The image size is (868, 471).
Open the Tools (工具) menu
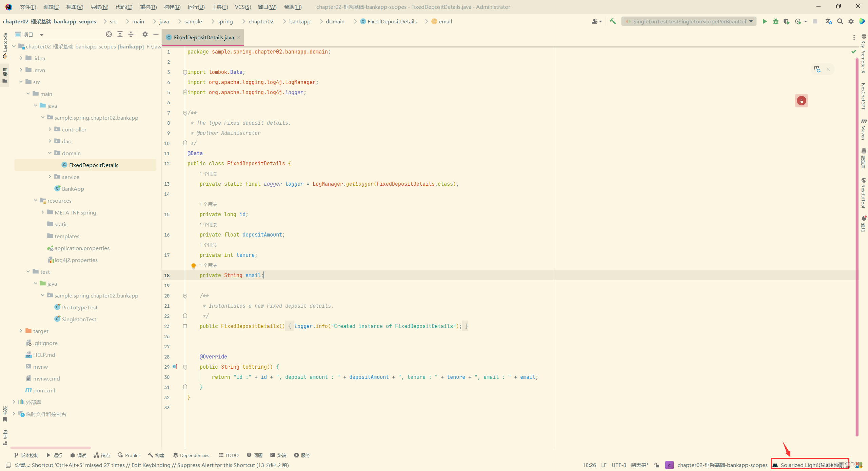(219, 7)
